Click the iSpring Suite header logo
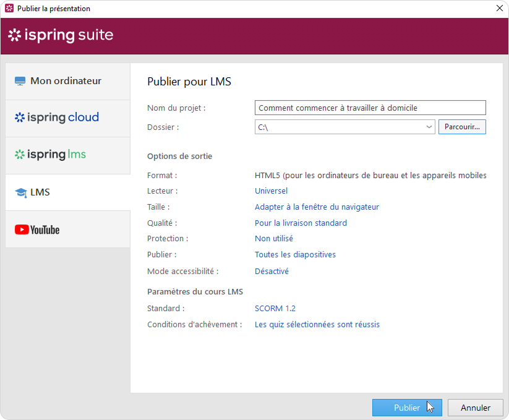509x420 pixels. (x=61, y=35)
